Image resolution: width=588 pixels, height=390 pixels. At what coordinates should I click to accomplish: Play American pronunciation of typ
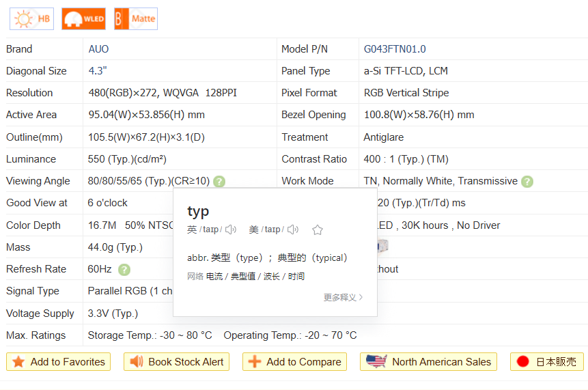coord(293,230)
